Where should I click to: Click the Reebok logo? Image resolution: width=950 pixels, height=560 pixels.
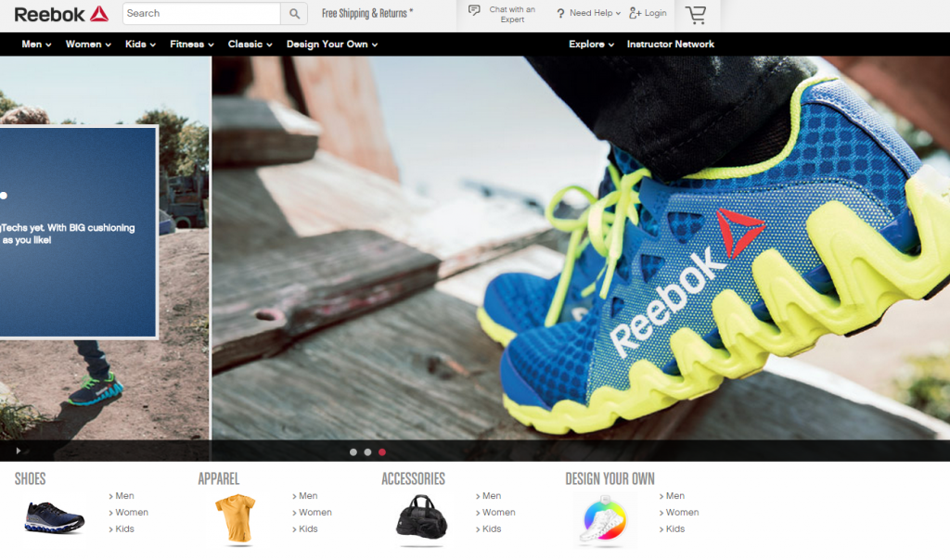[x=61, y=14]
